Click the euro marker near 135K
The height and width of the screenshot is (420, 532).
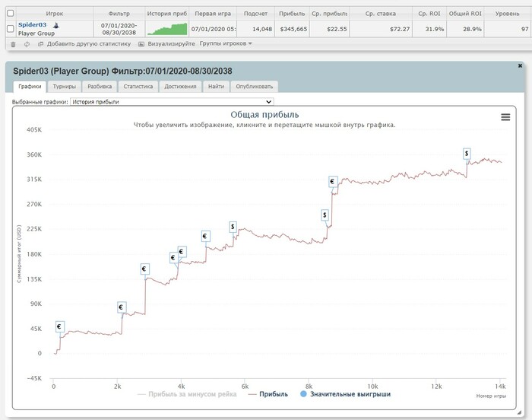pyautogui.click(x=145, y=269)
